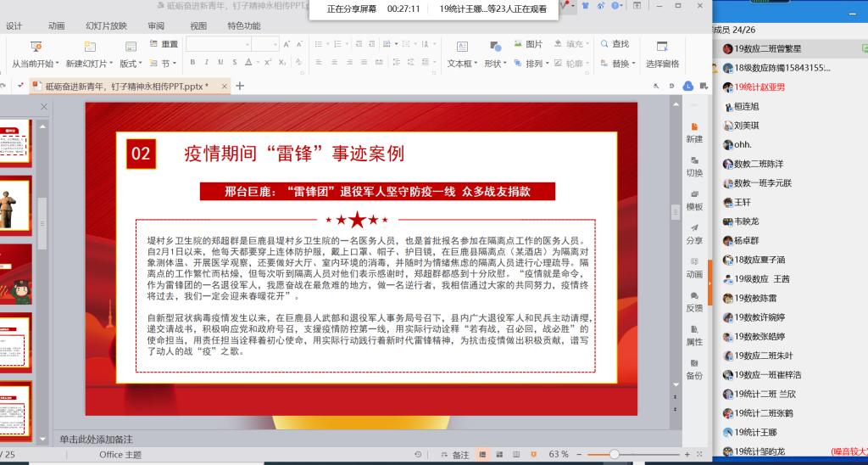Click the 分享 share sidebar icon
868x465 pixels.
pyautogui.click(x=694, y=234)
